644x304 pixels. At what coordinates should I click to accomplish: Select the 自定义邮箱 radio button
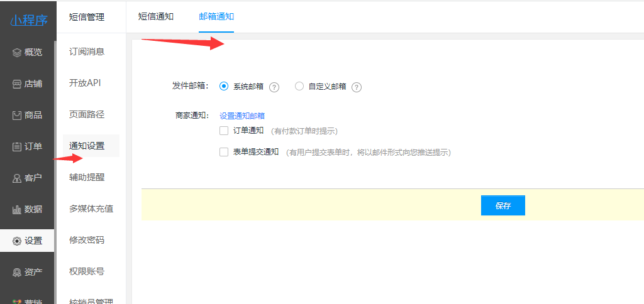[299, 86]
